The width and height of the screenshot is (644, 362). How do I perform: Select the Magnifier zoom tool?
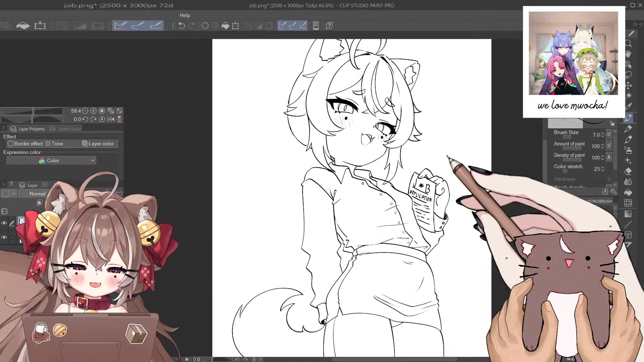(628, 44)
